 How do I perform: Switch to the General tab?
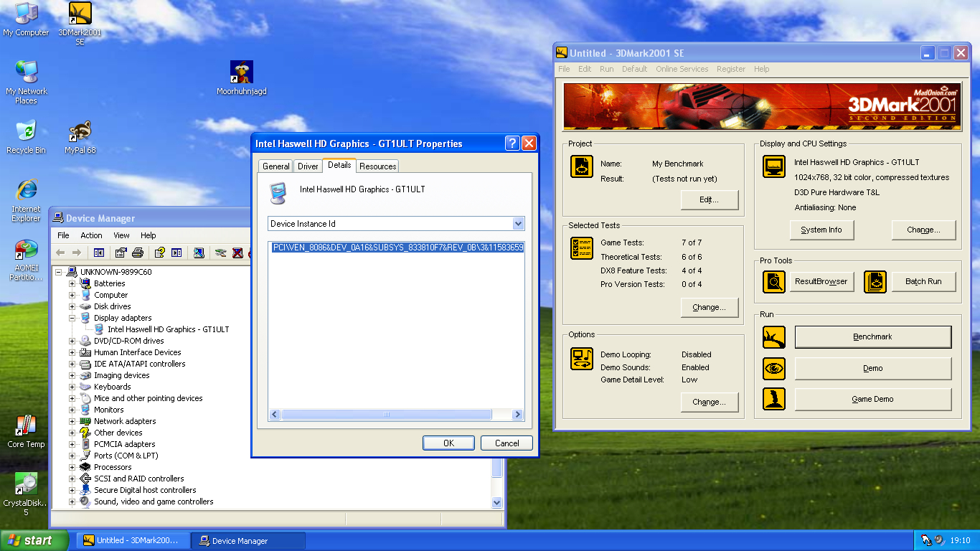click(276, 166)
